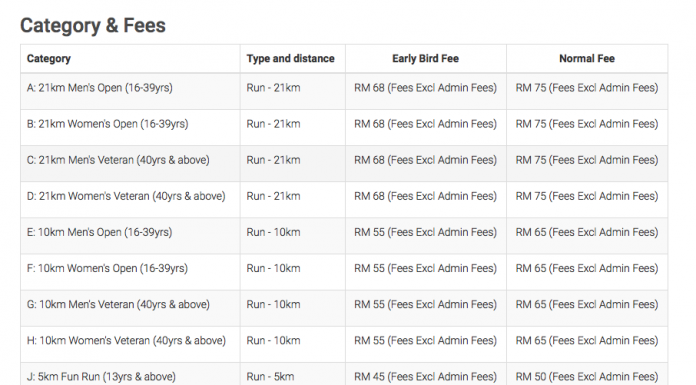696x385 pixels.
Task: Click early bird 'RM 55' fee in row E
Action: pos(369,232)
